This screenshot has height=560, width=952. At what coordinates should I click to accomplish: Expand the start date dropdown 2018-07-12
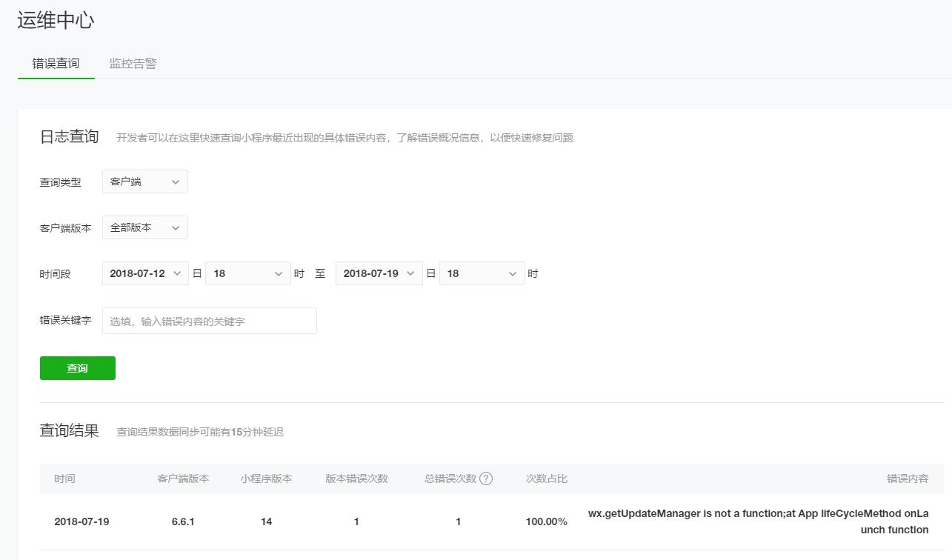pos(145,273)
